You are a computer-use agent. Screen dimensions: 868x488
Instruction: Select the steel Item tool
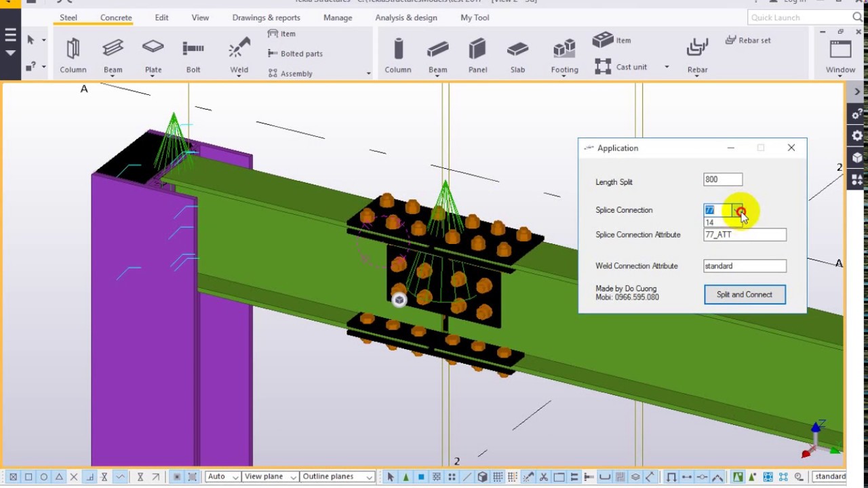[281, 33]
